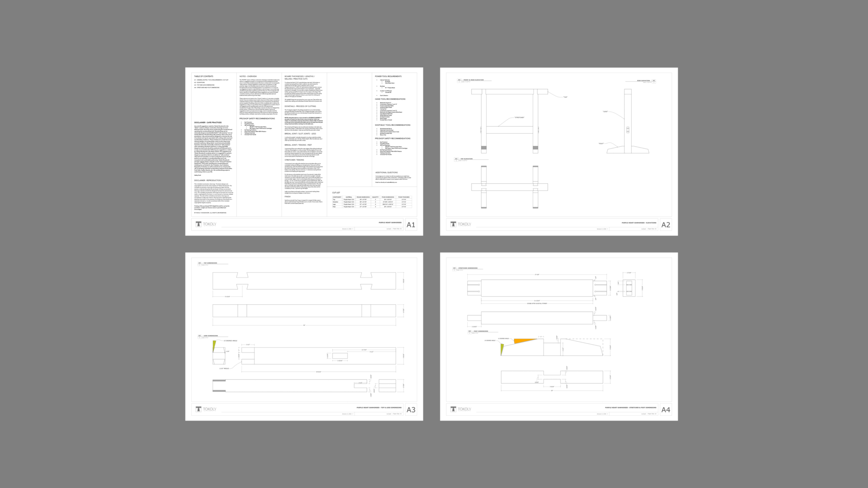
Task: Click the A4 sheet number box
Action: [x=666, y=410]
